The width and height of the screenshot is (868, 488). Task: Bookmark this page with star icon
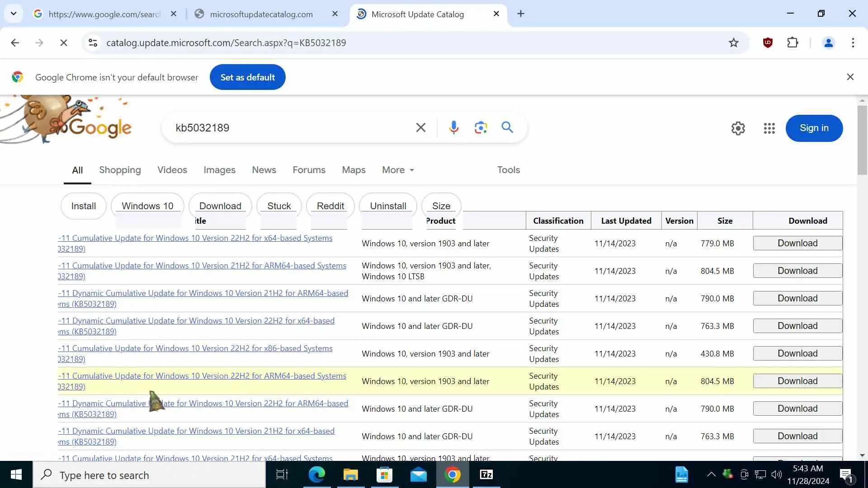tap(733, 43)
